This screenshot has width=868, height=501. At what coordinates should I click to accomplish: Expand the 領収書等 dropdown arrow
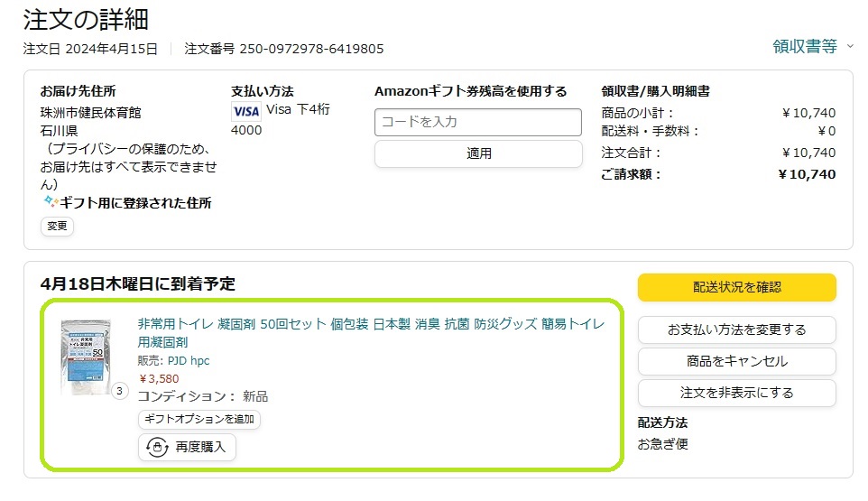tap(850, 47)
